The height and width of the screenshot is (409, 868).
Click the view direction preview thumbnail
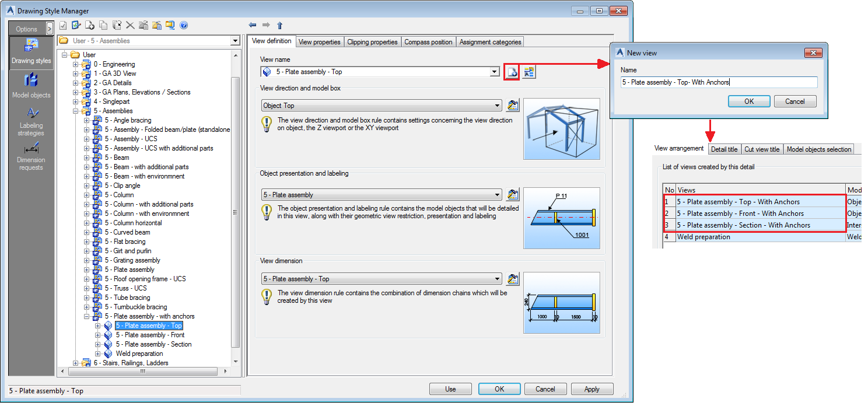[x=562, y=129]
